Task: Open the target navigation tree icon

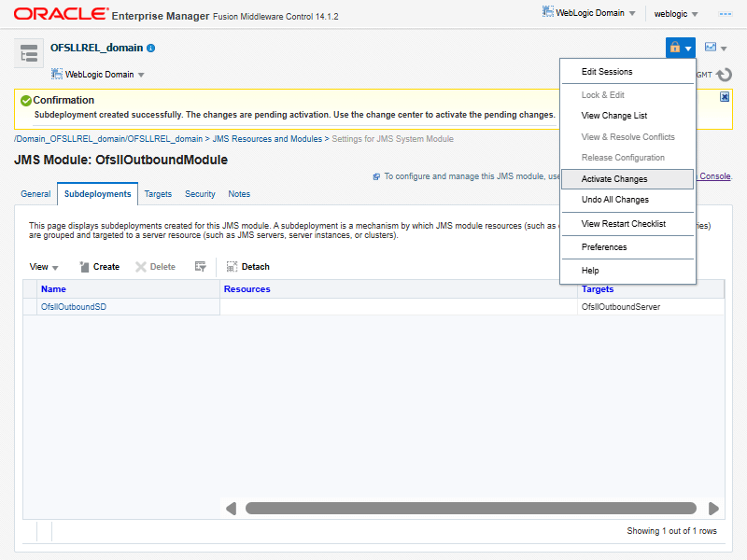Action: coord(29,53)
